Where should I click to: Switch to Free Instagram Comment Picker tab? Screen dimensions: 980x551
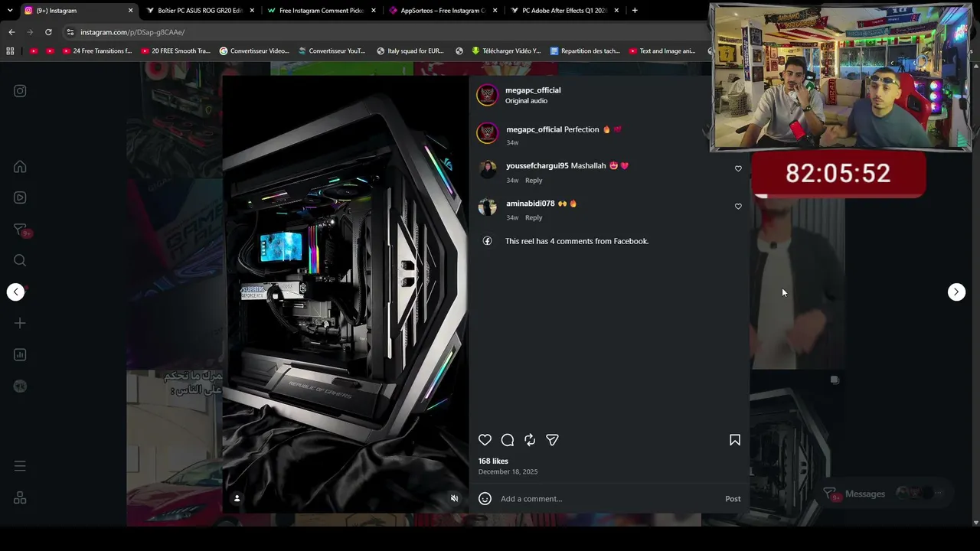tap(321, 11)
